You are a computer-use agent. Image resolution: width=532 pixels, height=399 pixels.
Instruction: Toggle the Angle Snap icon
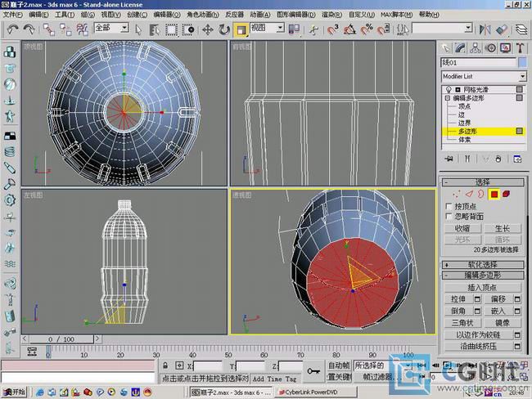[349, 29]
